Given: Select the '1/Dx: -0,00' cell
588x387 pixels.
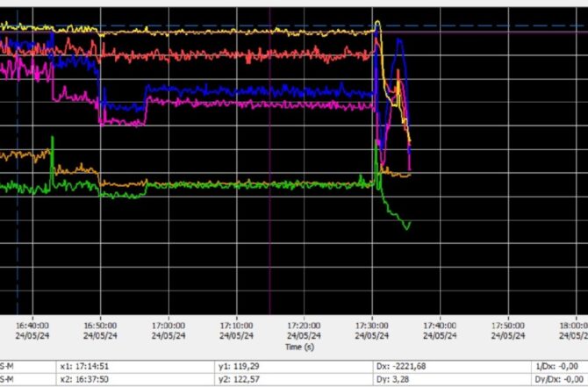Looking at the screenshot, I should tap(560, 366).
